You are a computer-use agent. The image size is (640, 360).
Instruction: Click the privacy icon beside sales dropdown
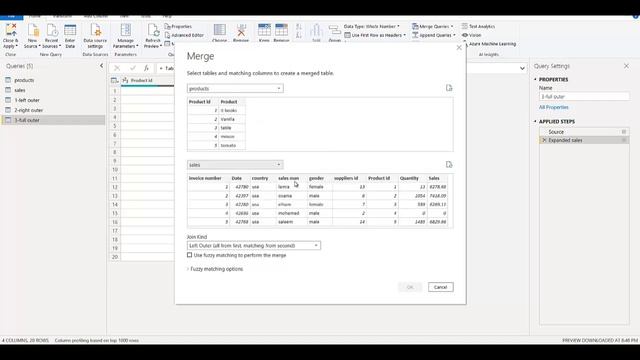pyautogui.click(x=449, y=164)
